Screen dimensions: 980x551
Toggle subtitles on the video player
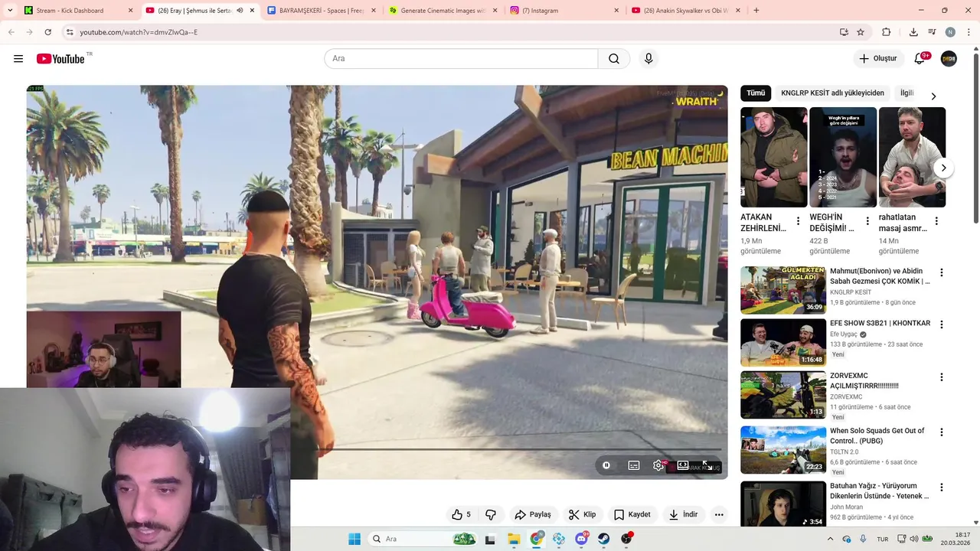coord(634,465)
